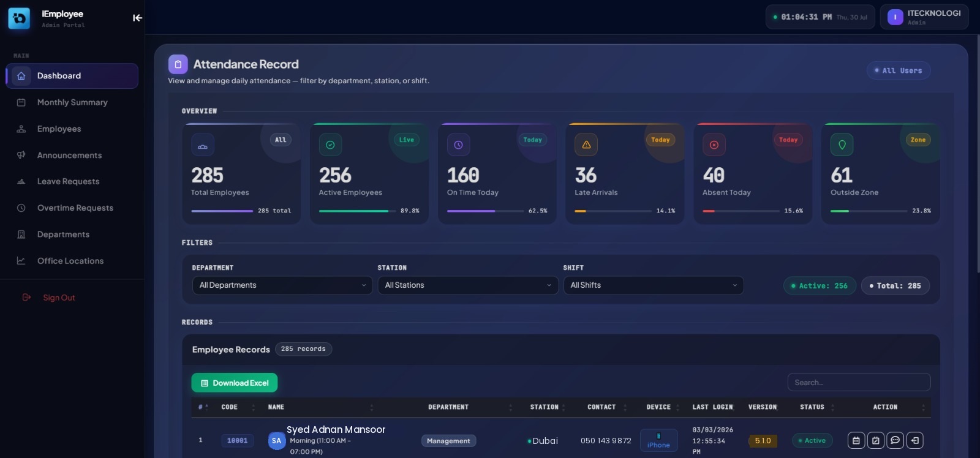This screenshot has width=980, height=458.
Task: Click the Active Employees progress bar
Action: (x=358, y=211)
